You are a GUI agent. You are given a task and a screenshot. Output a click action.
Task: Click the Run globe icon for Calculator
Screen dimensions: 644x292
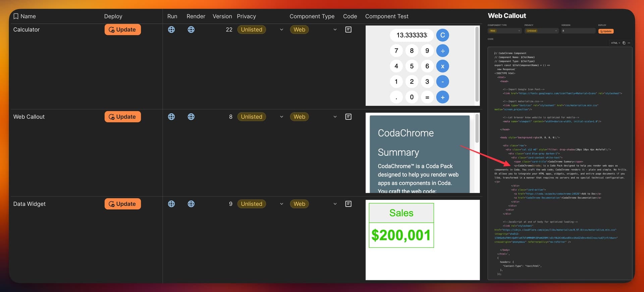(x=171, y=29)
